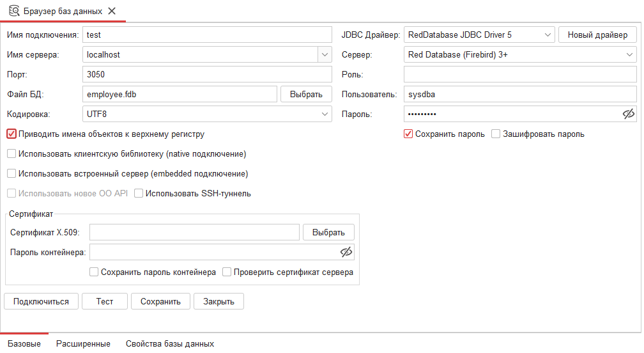Open the Свойства базы данных tab
This screenshot has height=353, width=644.
point(169,344)
